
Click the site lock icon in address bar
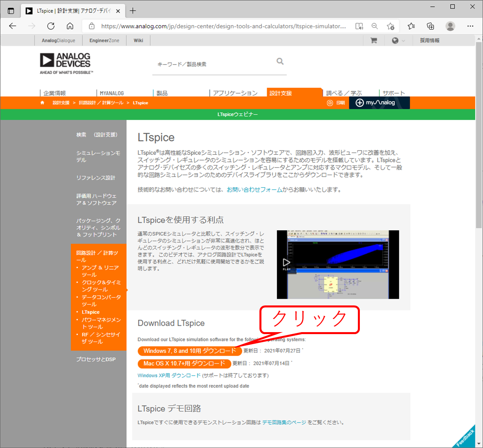tap(92, 26)
